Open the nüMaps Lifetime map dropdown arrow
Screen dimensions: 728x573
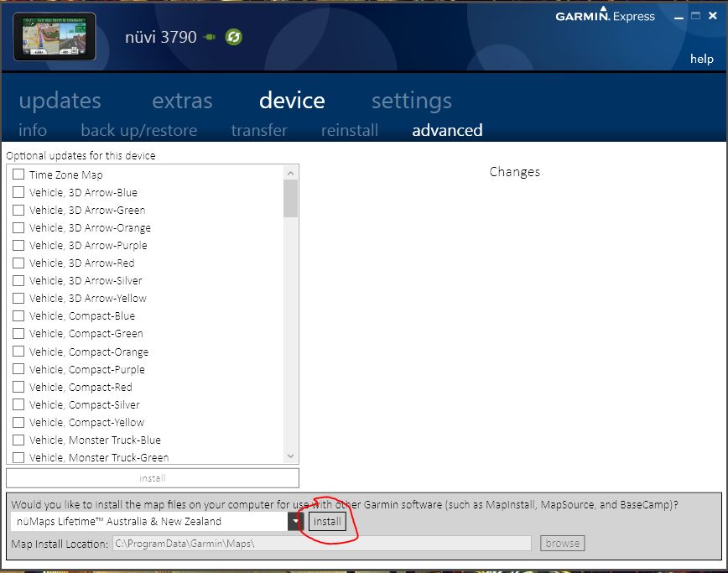(295, 522)
